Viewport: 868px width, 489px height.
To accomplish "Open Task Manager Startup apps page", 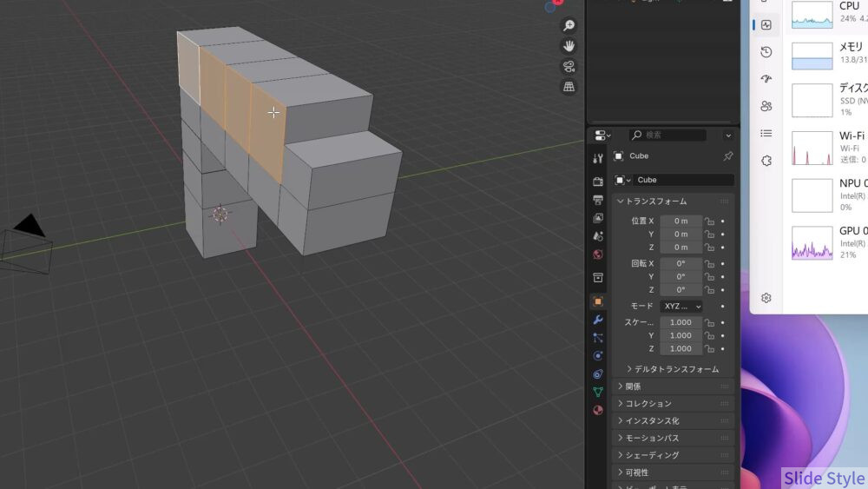I will [766, 79].
